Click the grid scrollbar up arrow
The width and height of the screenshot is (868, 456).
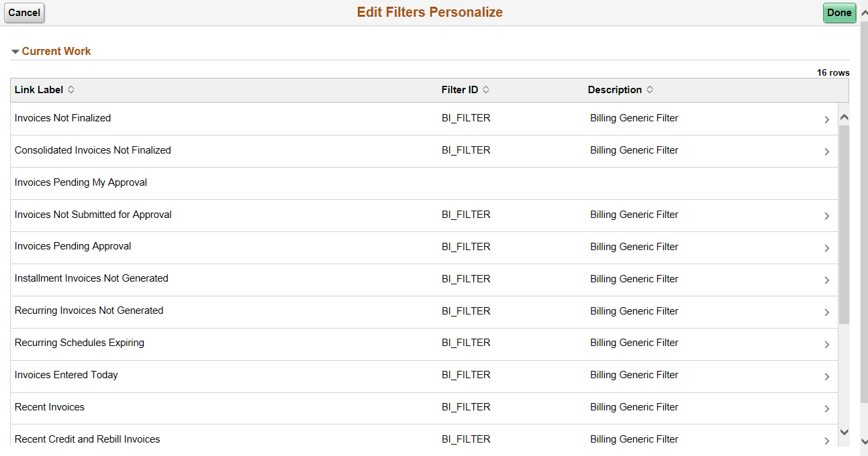845,115
